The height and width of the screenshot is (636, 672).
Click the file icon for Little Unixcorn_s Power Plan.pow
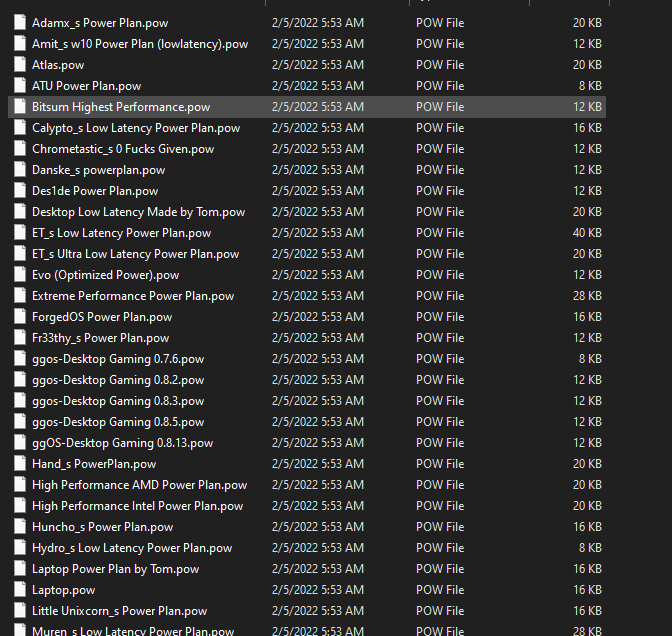tap(20, 610)
